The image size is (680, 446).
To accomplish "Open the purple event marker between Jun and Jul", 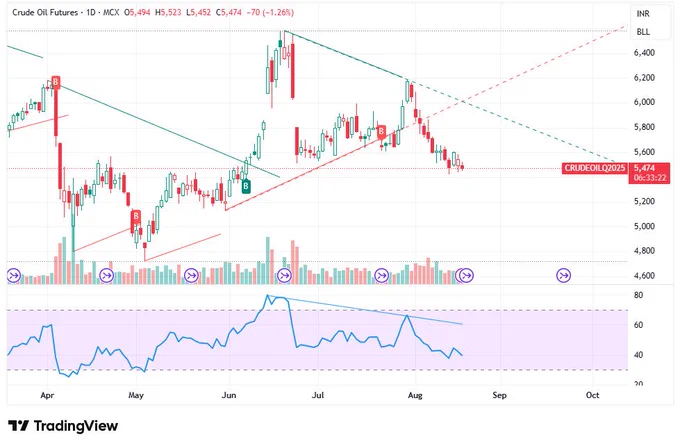I will (284, 275).
